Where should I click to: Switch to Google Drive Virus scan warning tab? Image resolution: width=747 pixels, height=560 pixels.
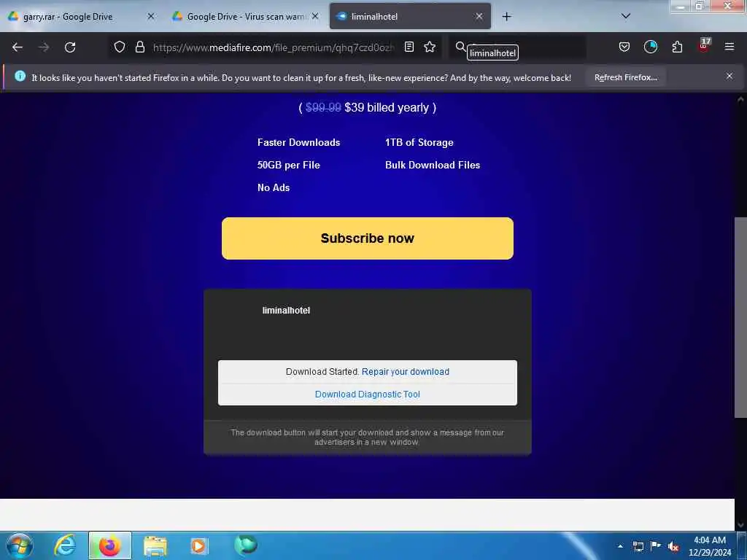coord(247,17)
